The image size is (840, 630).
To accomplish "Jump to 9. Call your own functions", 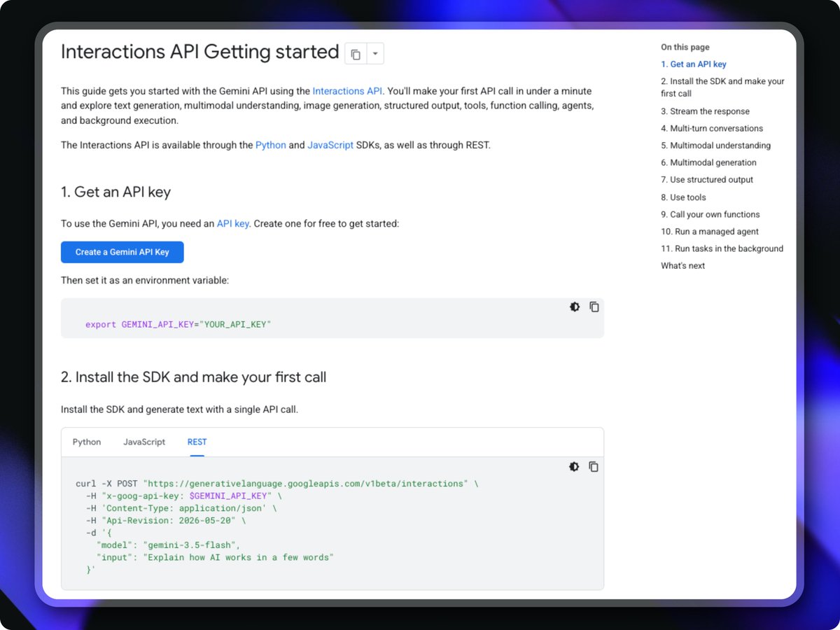I will tap(710, 215).
